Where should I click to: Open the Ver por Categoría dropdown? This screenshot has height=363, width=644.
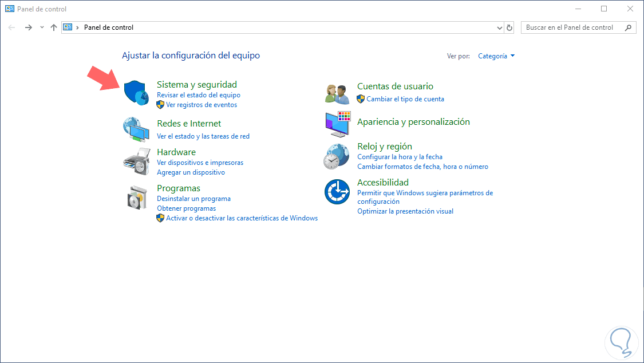tap(496, 56)
